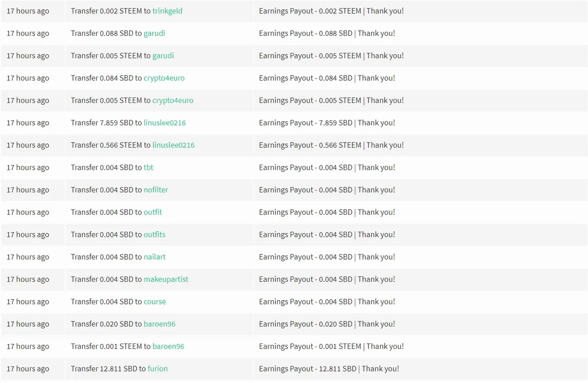
Task: Click the Earnings Payout memo in the nailart row
Action: [327, 257]
